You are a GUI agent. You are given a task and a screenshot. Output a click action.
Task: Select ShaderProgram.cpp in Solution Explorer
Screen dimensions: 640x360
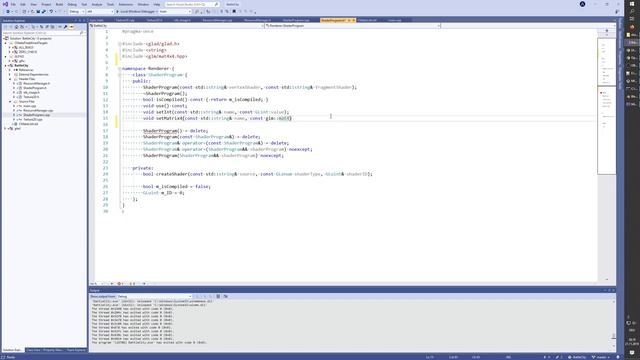[x=36, y=115]
